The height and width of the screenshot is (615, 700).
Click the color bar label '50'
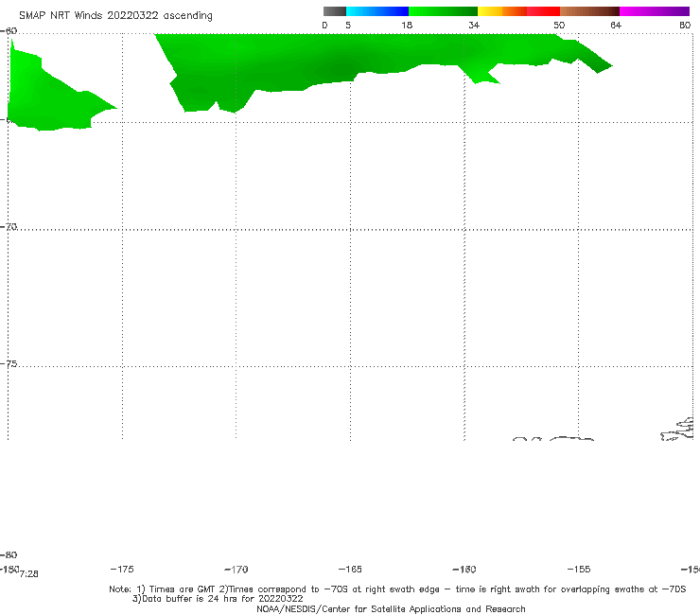click(x=559, y=25)
